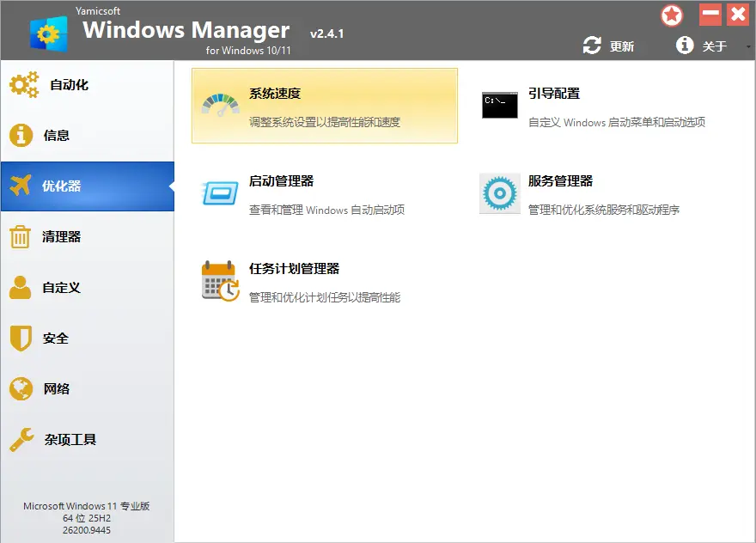Viewport: 756px width, 543px height.
Task: Open the 任务计划管理器 tool title
Action: (x=294, y=269)
